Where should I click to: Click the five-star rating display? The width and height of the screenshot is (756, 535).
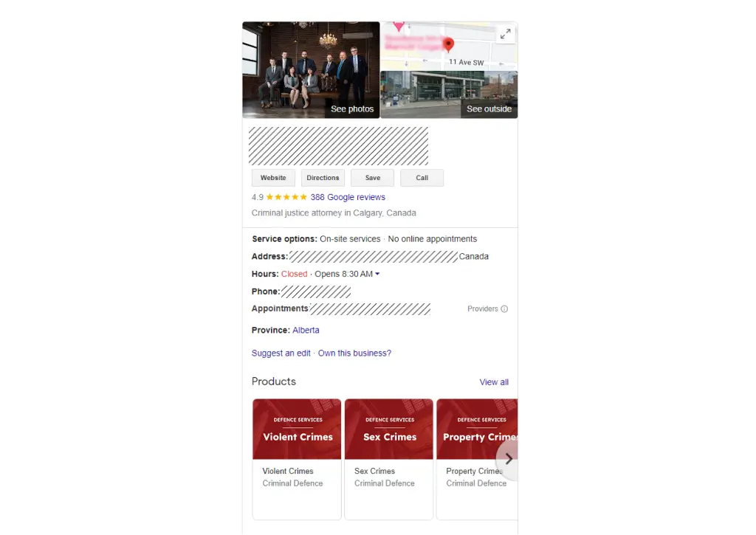pos(286,197)
